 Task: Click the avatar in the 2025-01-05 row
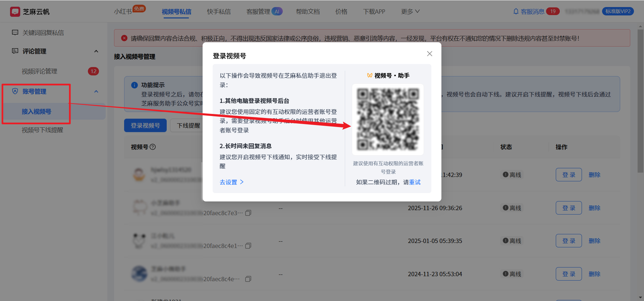pyautogui.click(x=139, y=241)
